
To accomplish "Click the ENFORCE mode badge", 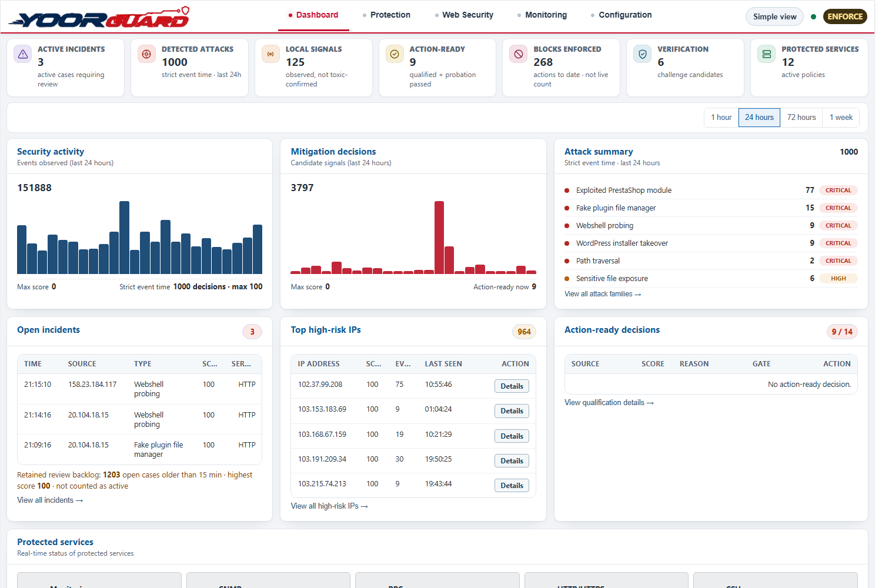I will pyautogui.click(x=845, y=16).
